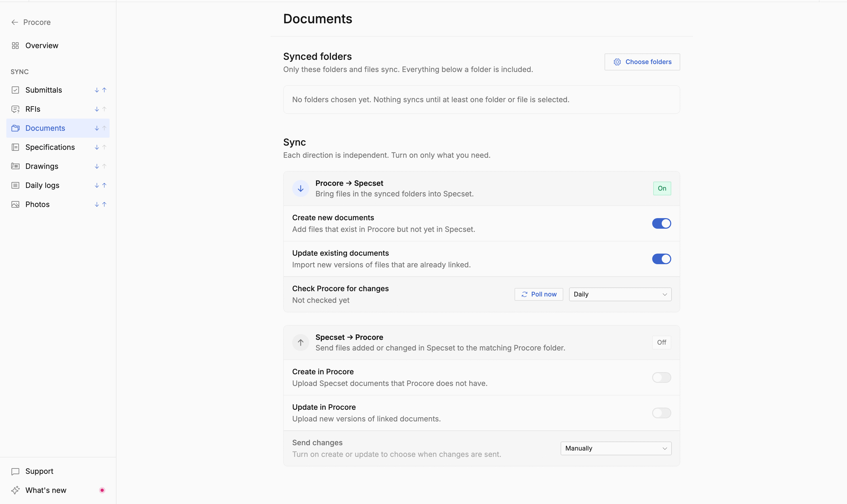Click the Support speech bubble icon
Viewport: 847px width, 504px height.
(15, 471)
